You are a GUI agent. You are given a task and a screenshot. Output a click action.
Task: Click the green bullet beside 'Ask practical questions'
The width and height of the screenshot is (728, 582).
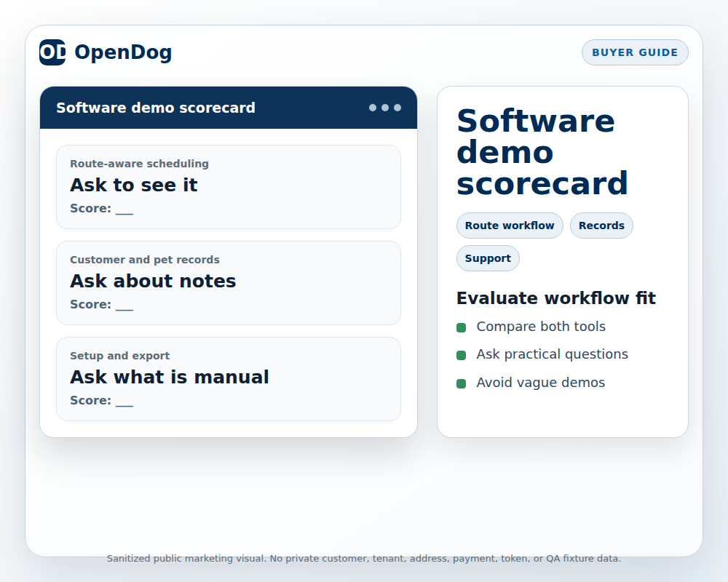pyautogui.click(x=461, y=356)
